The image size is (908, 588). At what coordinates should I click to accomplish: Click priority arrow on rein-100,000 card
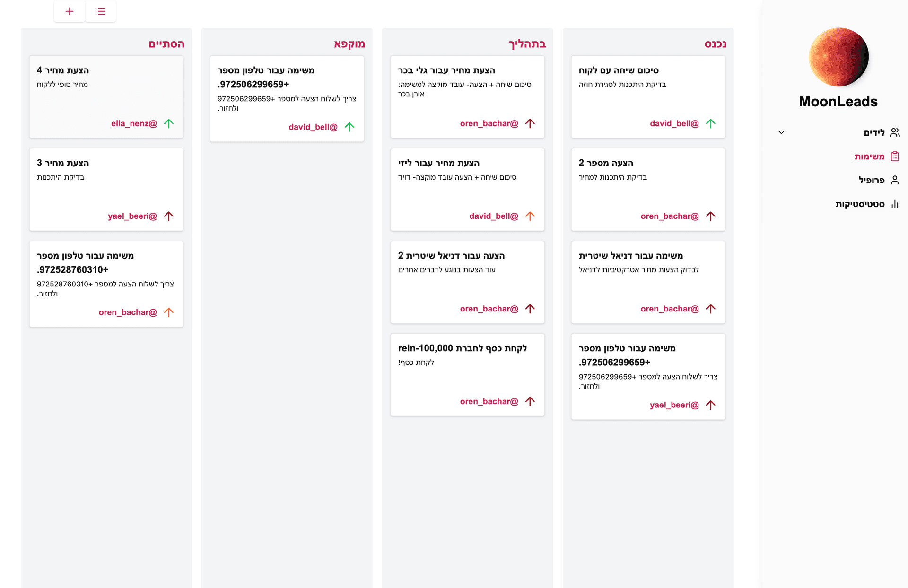tap(530, 401)
